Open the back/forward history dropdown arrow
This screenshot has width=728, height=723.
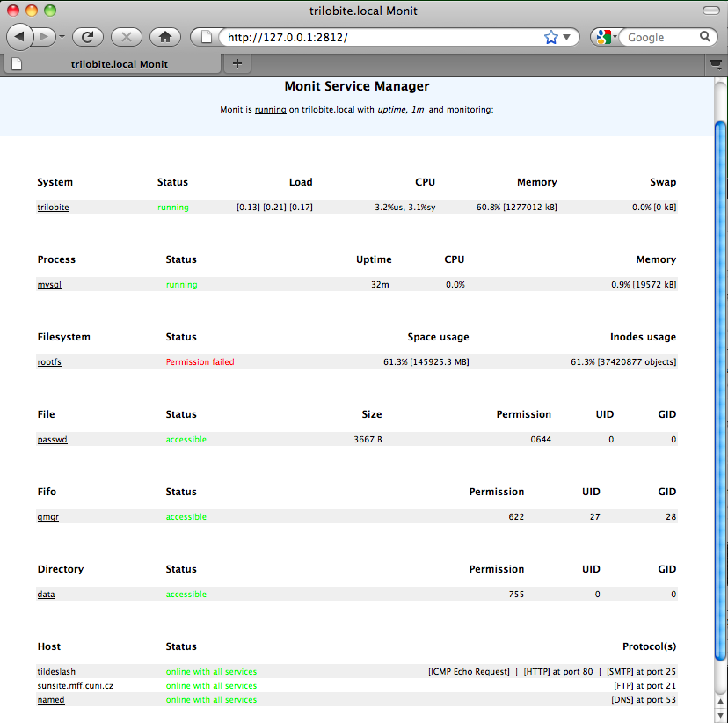tap(62, 37)
